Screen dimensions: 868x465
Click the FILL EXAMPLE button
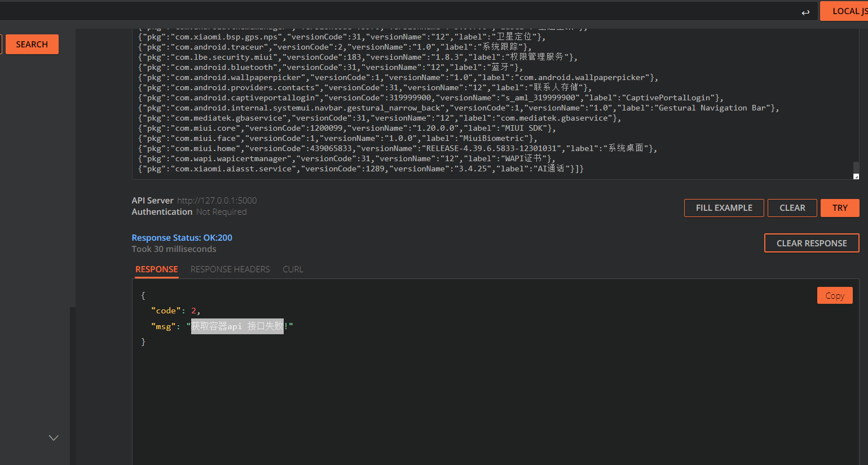point(724,208)
